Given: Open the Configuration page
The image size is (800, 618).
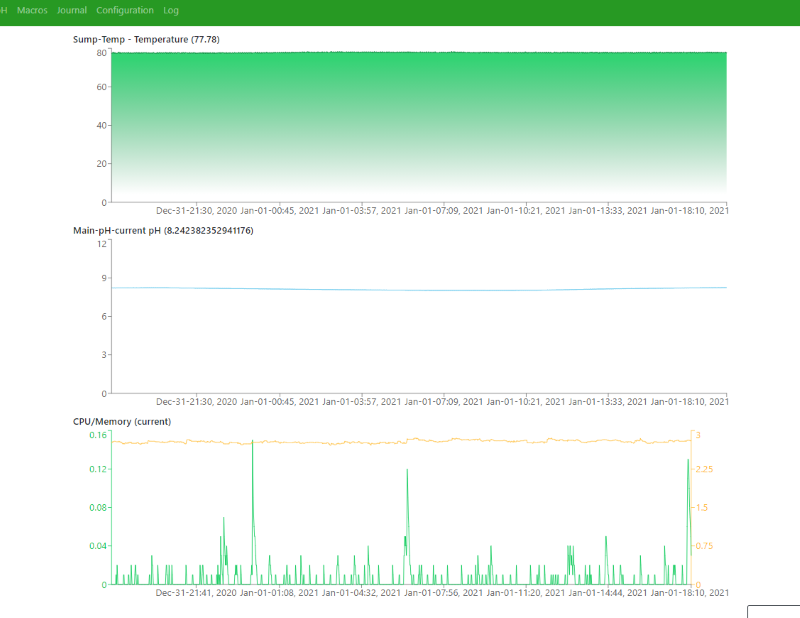Looking at the screenshot, I should click(125, 10).
